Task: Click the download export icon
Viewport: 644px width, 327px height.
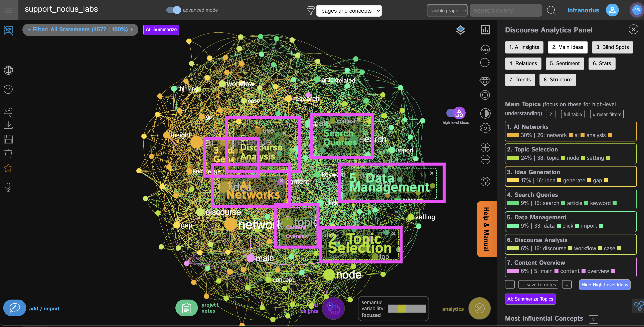Action: click(x=8, y=125)
